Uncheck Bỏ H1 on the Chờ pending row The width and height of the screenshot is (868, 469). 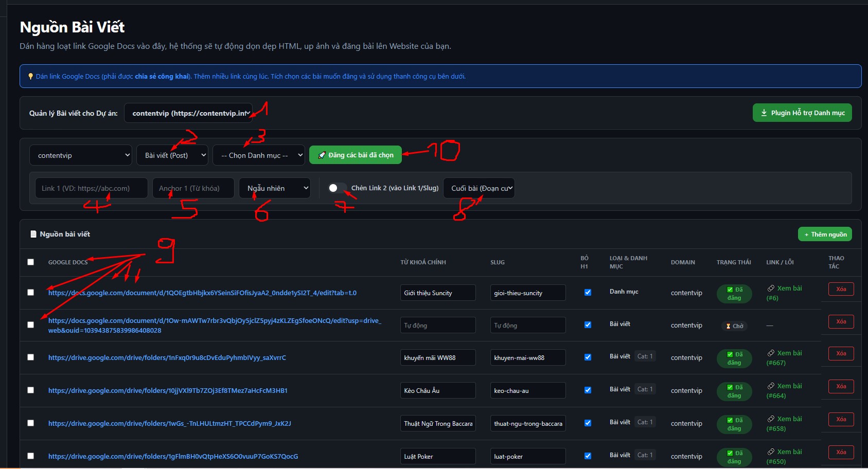[x=588, y=325]
